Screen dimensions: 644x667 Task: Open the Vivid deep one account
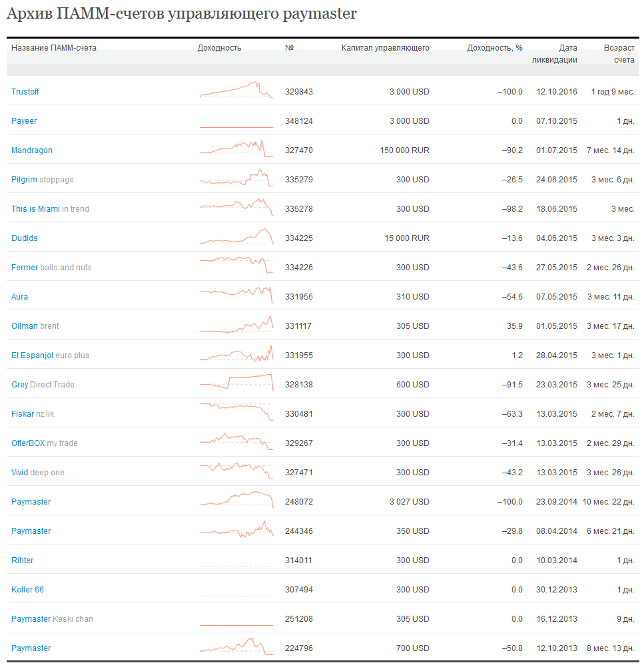pos(20,473)
